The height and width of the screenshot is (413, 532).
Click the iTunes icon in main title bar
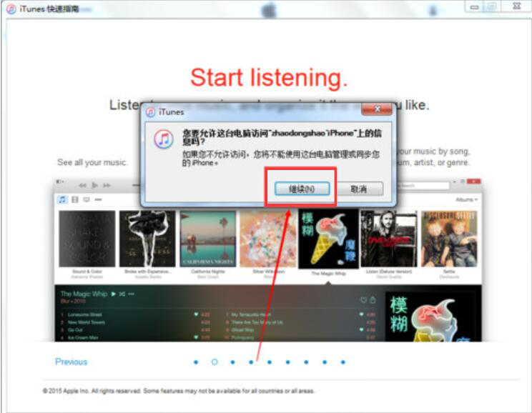(x=11, y=9)
